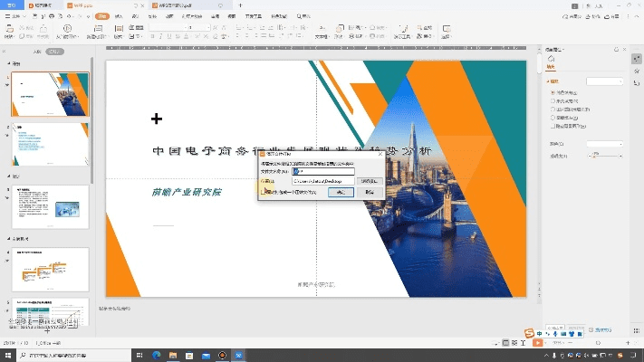Click the Browse button next to location

coord(367,181)
